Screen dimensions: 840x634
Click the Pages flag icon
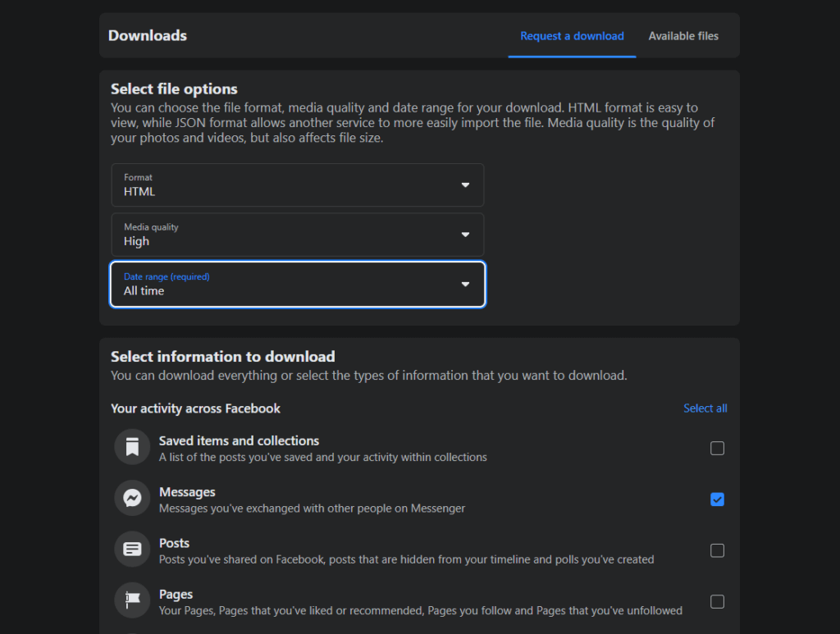tap(132, 600)
